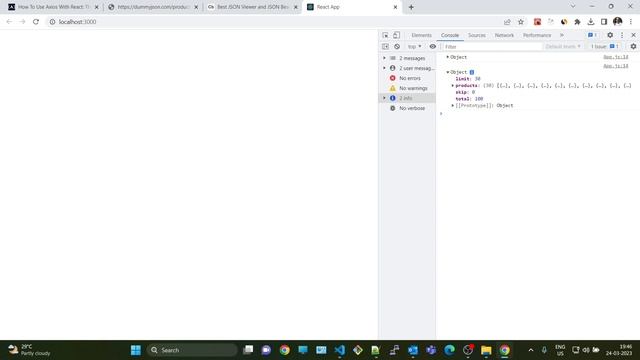Open the issues badge next to More tabs
640x360 pixels.
(593, 35)
